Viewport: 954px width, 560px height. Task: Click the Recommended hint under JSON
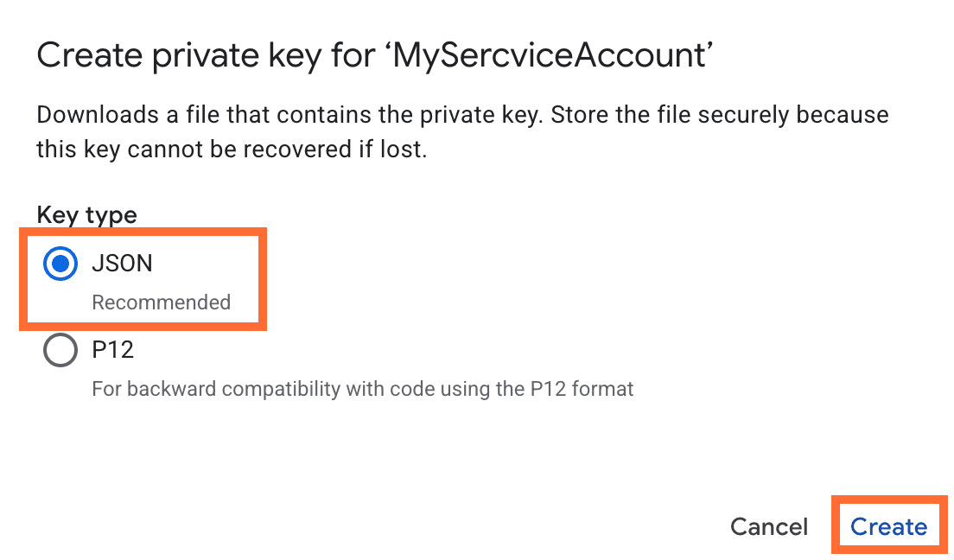tap(161, 302)
